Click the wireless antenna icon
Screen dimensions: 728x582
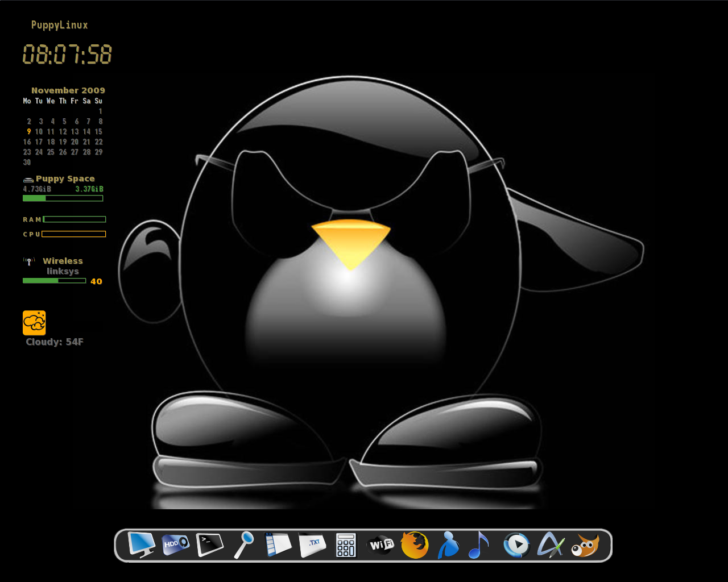(x=28, y=261)
